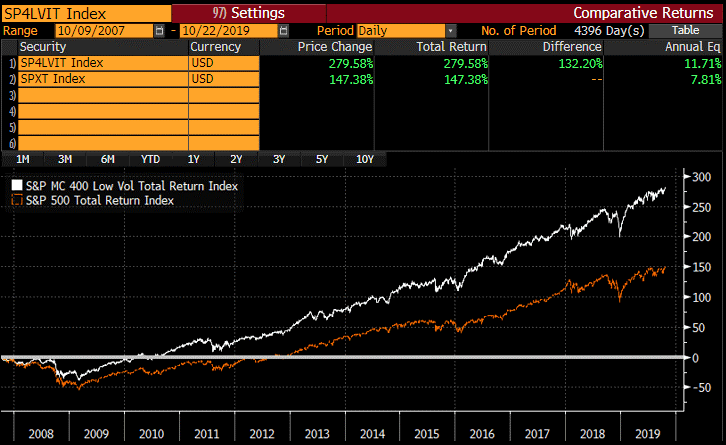Click empty security cell in row 3
This screenshot has width=726, height=445.
tap(103, 95)
